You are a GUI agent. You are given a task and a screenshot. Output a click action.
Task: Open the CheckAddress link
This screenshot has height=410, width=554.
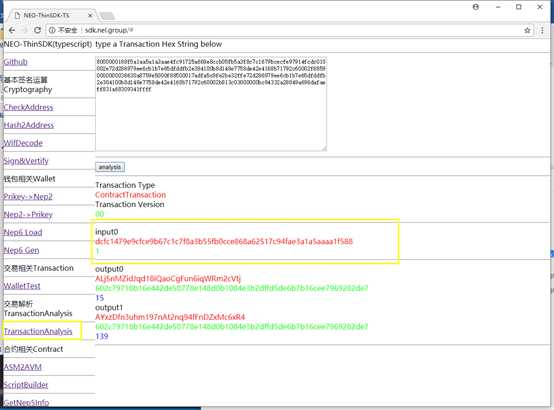click(28, 107)
